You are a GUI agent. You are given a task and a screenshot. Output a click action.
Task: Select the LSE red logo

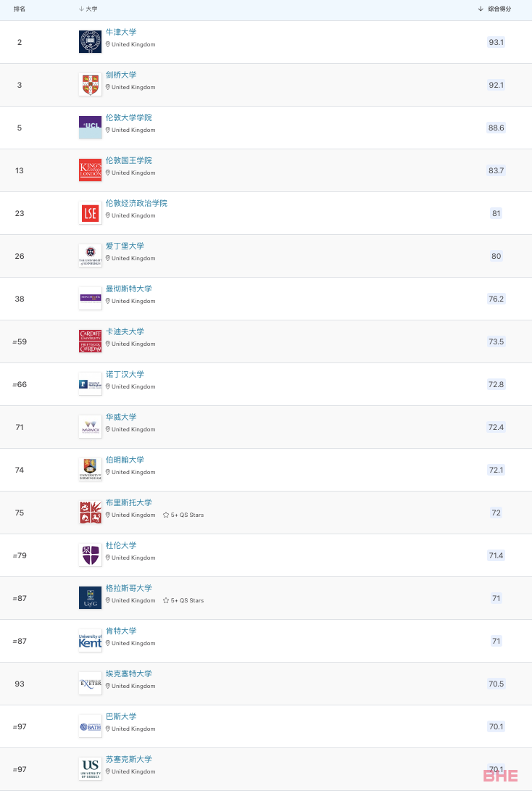point(91,213)
